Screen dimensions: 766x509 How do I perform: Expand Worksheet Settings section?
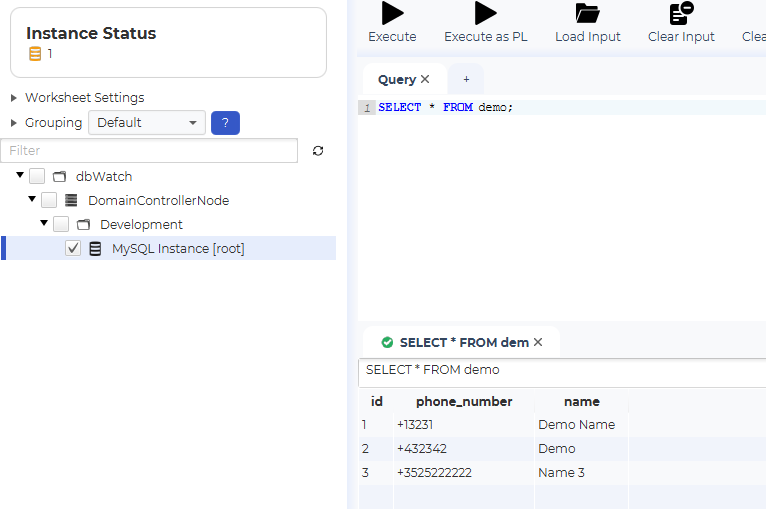click(x=14, y=98)
